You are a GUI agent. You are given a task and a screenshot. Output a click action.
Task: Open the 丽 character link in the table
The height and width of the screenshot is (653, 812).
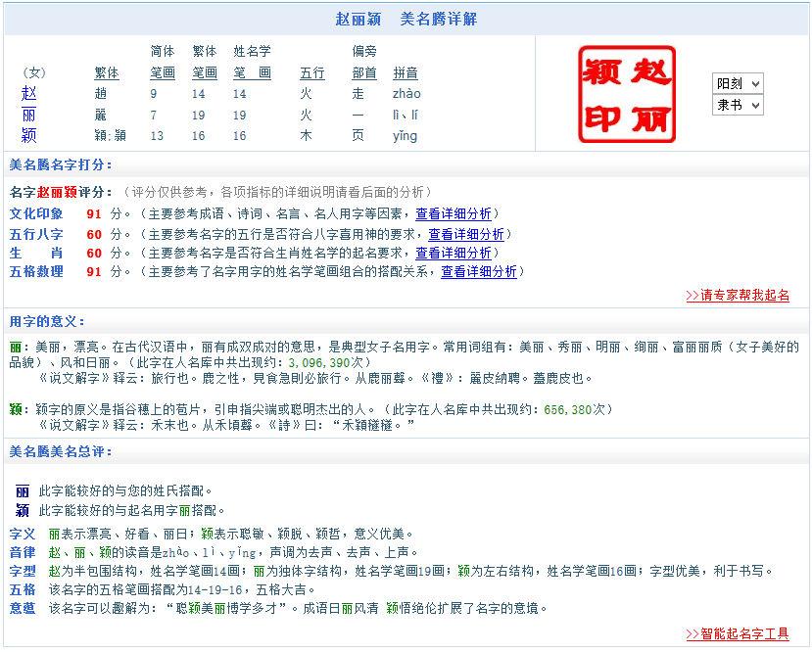[x=28, y=115]
